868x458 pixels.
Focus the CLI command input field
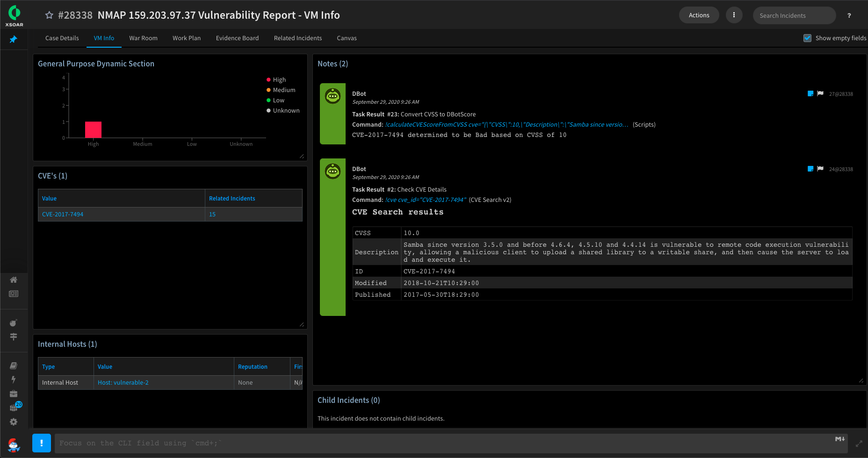(451, 443)
